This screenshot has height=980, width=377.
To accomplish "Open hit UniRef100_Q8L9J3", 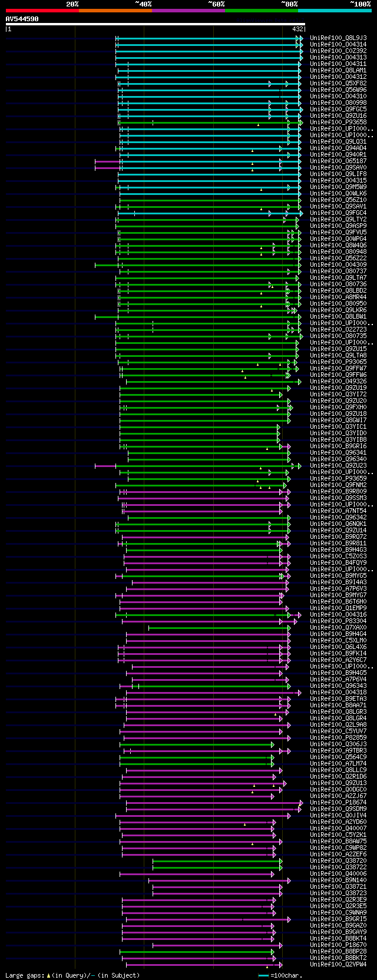I will click(x=338, y=38).
